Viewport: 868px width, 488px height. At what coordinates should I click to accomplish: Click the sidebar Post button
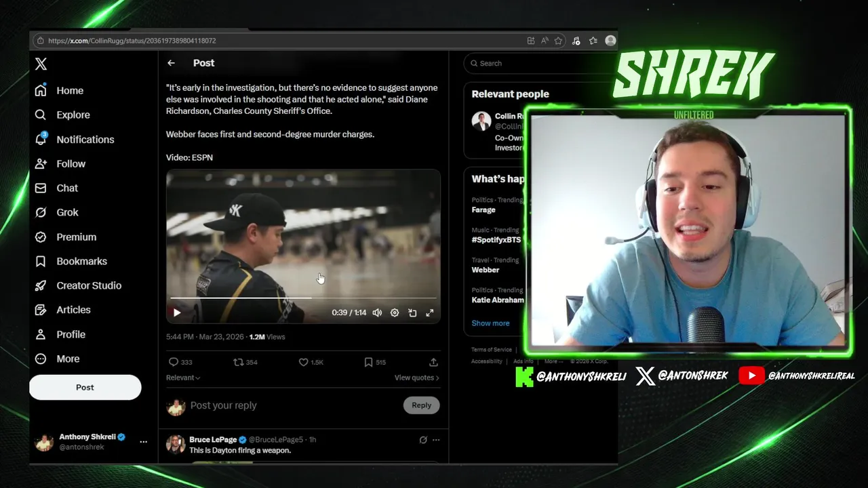coord(85,387)
